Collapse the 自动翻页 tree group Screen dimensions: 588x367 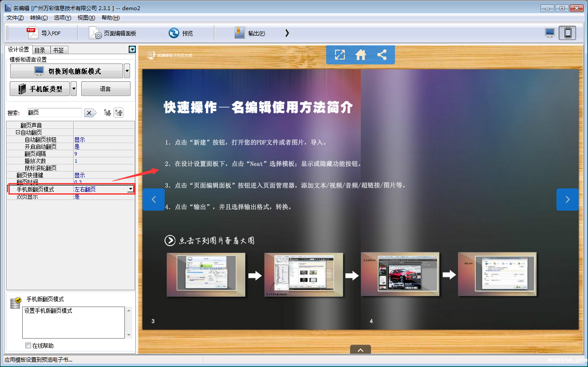point(18,132)
